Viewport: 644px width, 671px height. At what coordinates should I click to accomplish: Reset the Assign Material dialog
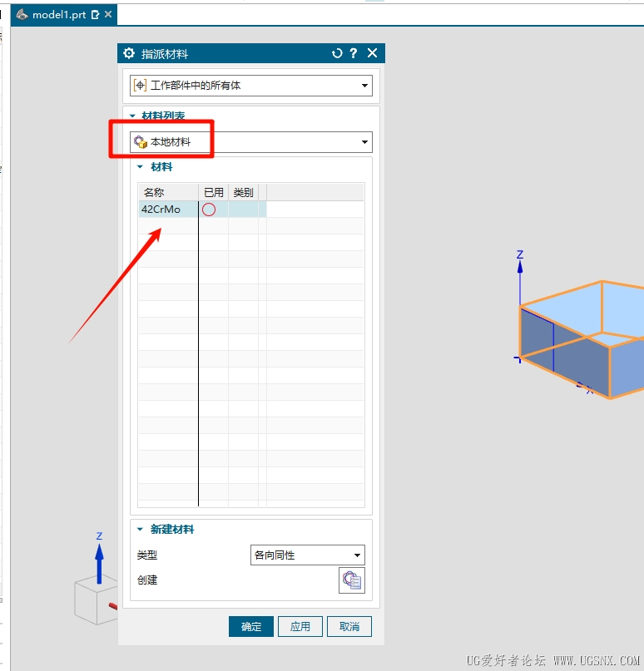tap(337, 53)
